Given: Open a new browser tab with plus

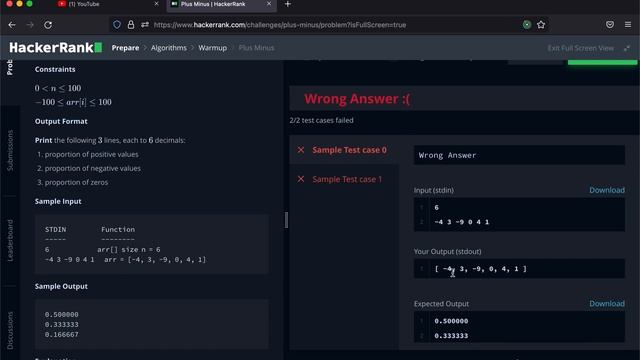Looking at the screenshot, I should (x=288, y=4).
